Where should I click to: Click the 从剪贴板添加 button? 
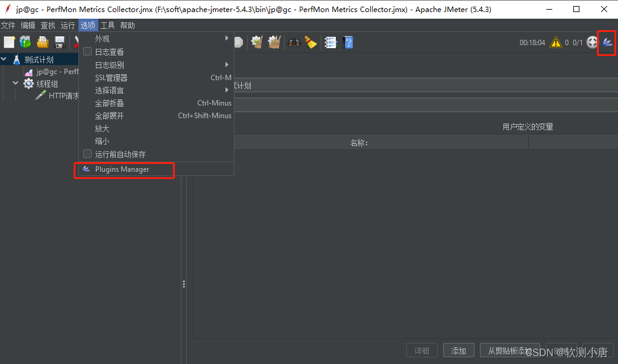(x=510, y=350)
